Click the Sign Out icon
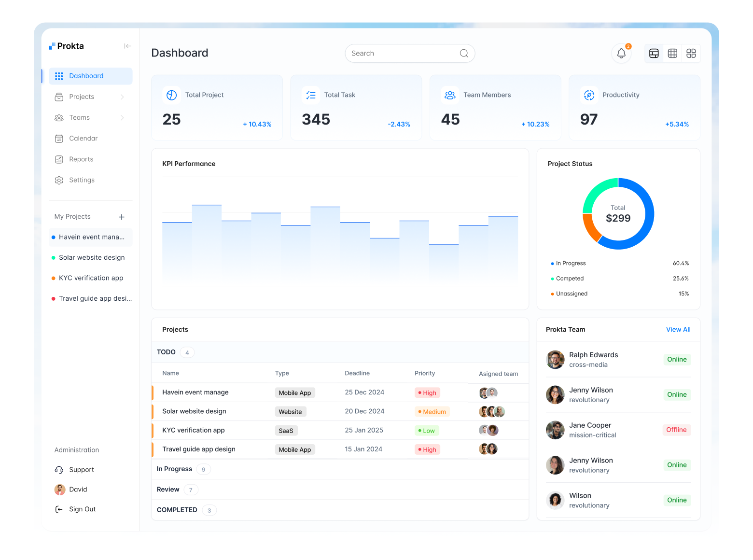753x560 pixels. coord(59,509)
